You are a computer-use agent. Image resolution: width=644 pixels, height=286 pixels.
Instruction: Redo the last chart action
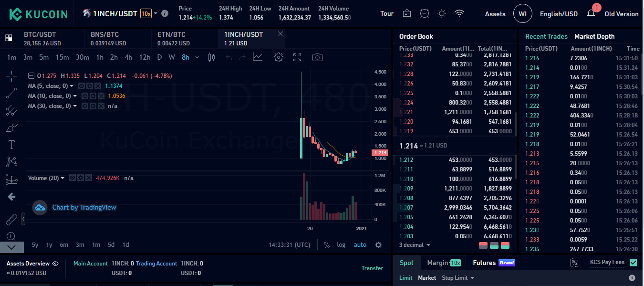242,57
